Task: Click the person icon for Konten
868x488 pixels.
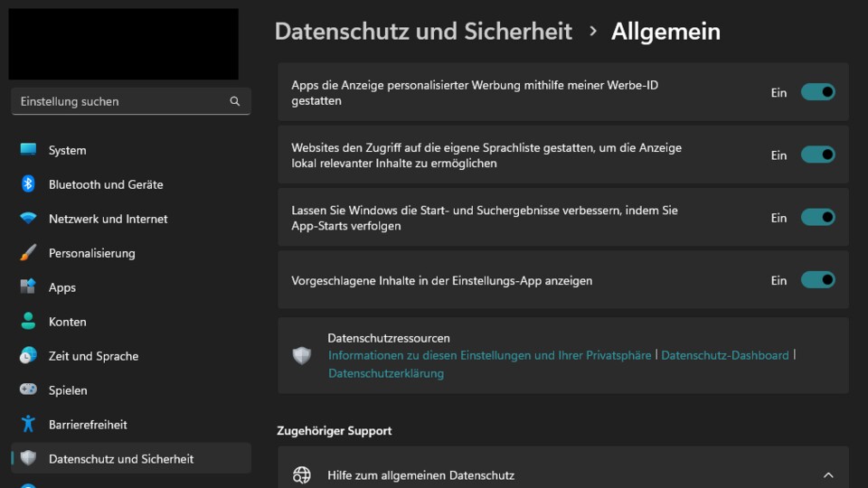Action: (x=28, y=321)
